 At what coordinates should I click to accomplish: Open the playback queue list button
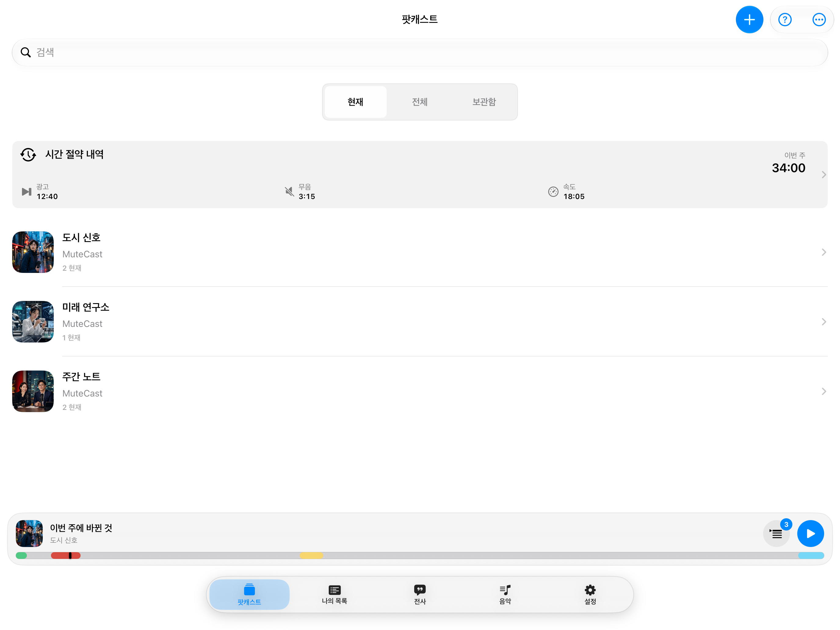[x=776, y=533]
